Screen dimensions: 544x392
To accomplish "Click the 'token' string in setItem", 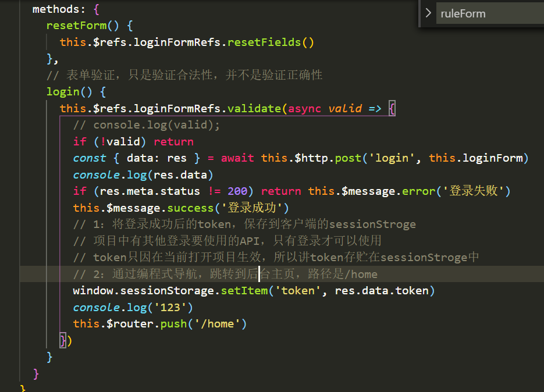I will pos(298,290).
